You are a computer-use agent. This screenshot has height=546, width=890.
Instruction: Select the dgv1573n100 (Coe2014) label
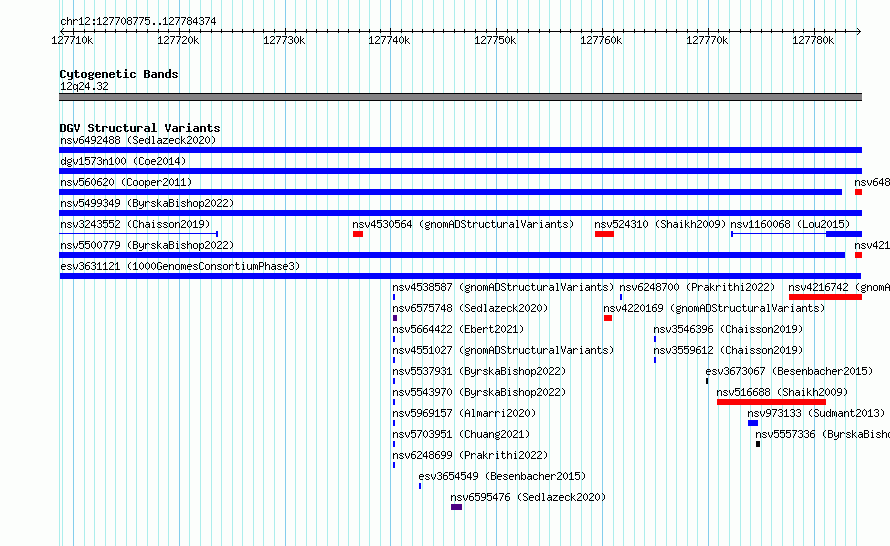123,161
